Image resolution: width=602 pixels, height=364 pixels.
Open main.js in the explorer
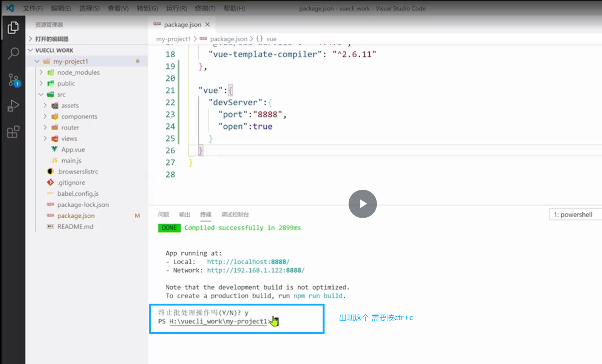tap(87, 160)
